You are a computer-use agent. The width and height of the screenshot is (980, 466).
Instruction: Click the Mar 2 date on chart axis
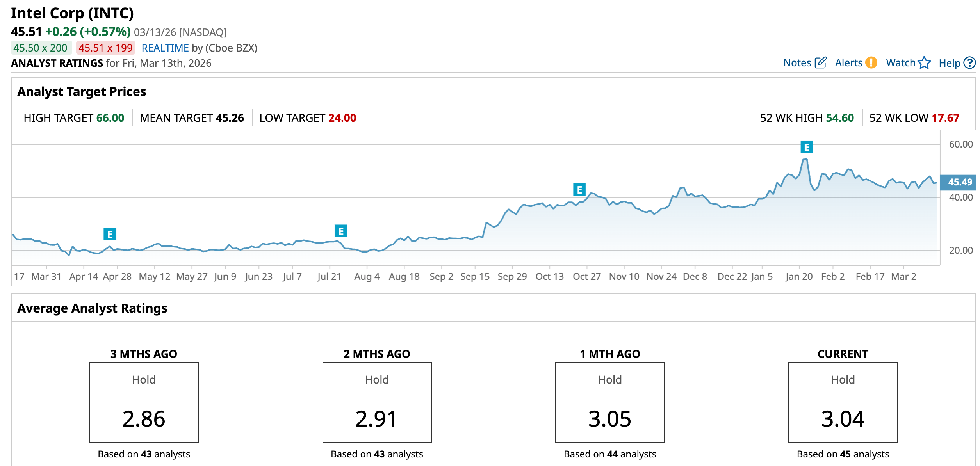(903, 277)
